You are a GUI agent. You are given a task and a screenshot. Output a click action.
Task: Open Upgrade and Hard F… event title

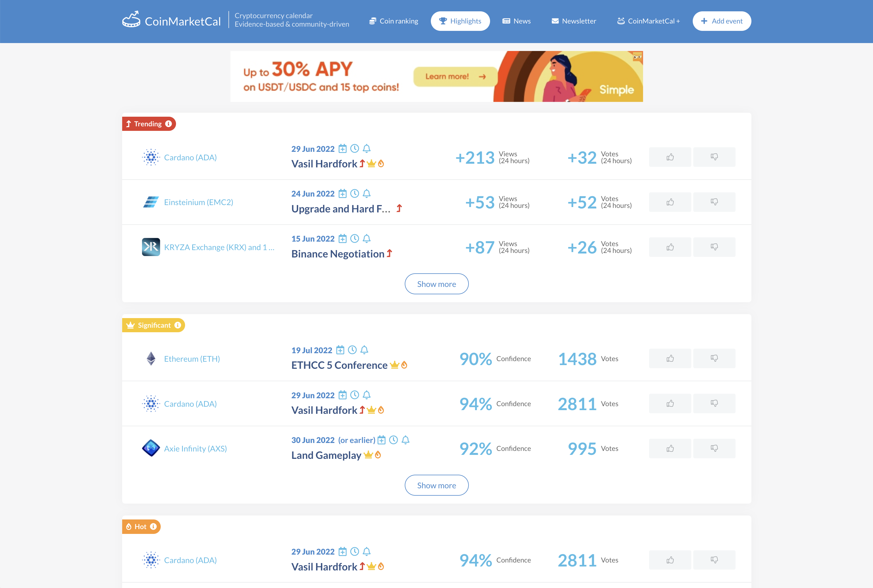coord(341,209)
